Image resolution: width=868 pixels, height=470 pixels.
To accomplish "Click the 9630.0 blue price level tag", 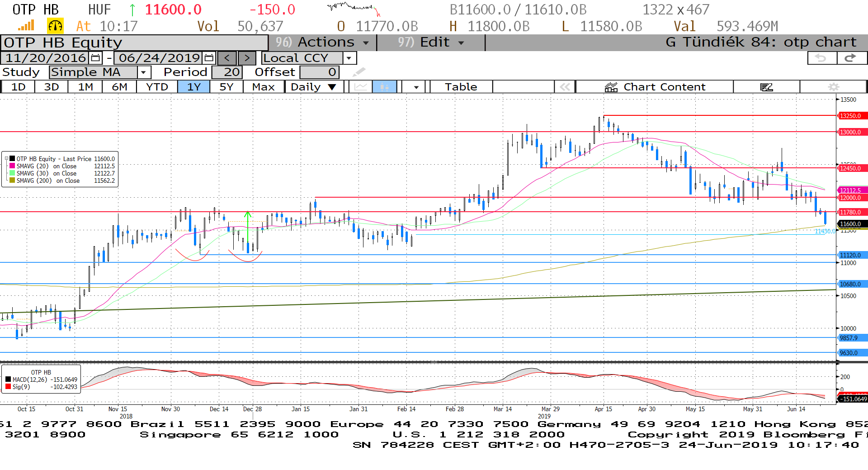I will click(852, 353).
